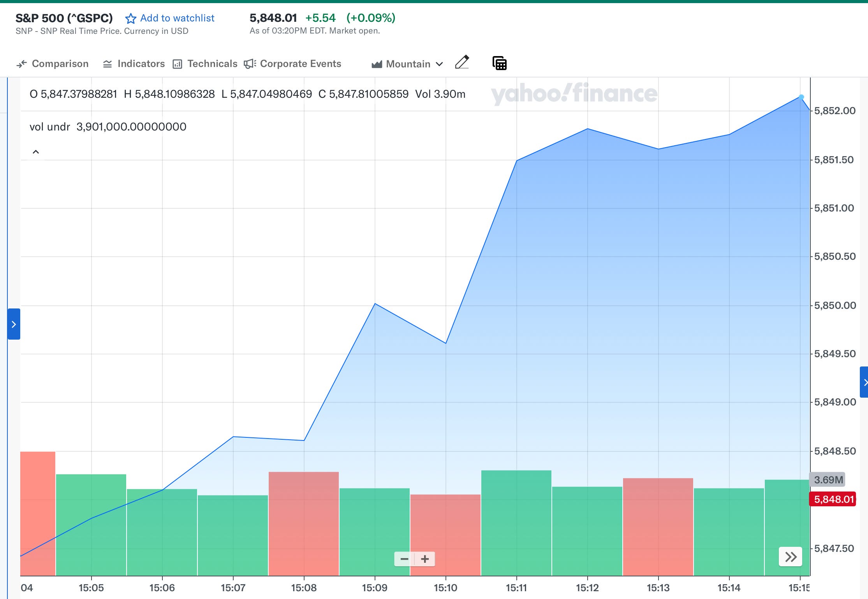Click the Comparison arrows icon
This screenshot has height=599, width=868.
coord(21,64)
